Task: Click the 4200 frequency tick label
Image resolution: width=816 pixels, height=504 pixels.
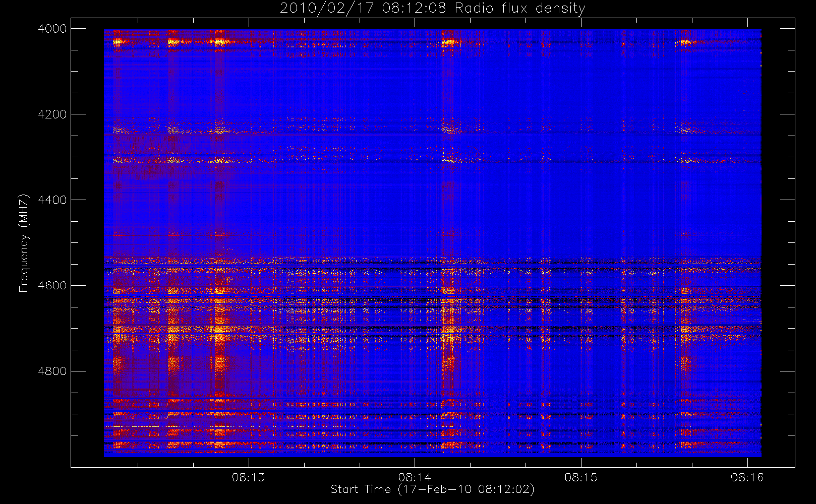Action: tap(52, 114)
